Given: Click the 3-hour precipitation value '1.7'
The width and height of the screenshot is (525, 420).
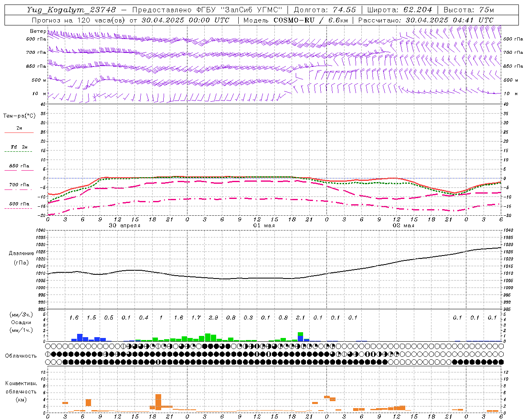Looking at the screenshot, I should point(196,318).
